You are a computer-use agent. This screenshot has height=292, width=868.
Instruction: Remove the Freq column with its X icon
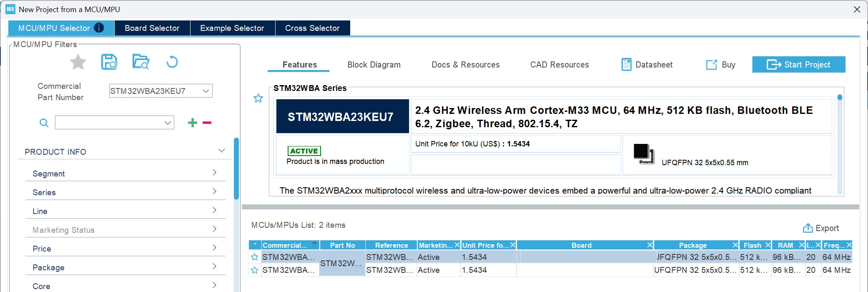[849, 245]
